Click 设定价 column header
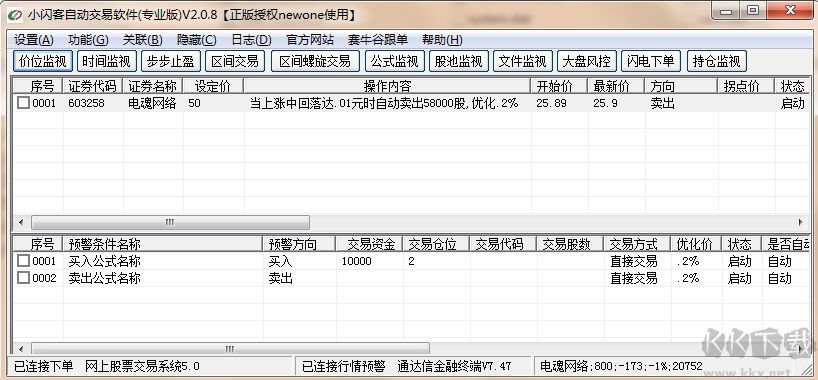 tap(213, 86)
